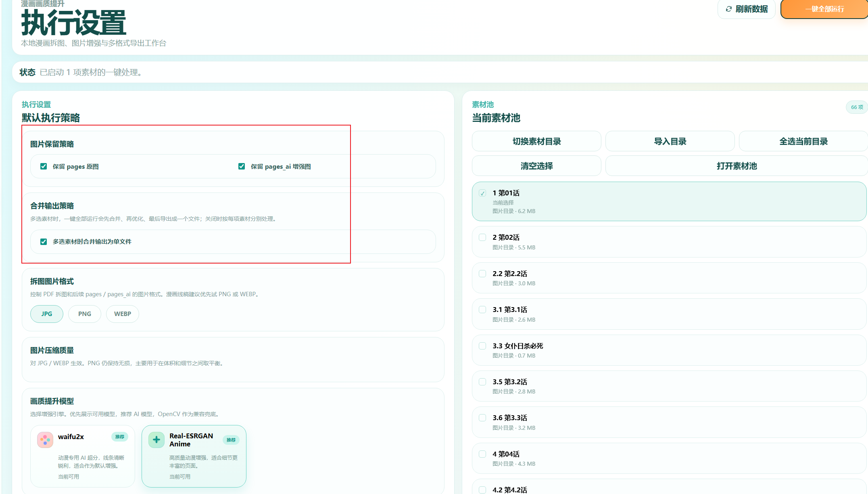Deselect the 1 第01话 checkbox
This screenshot has width=868, height=494.
click(482, 193)
